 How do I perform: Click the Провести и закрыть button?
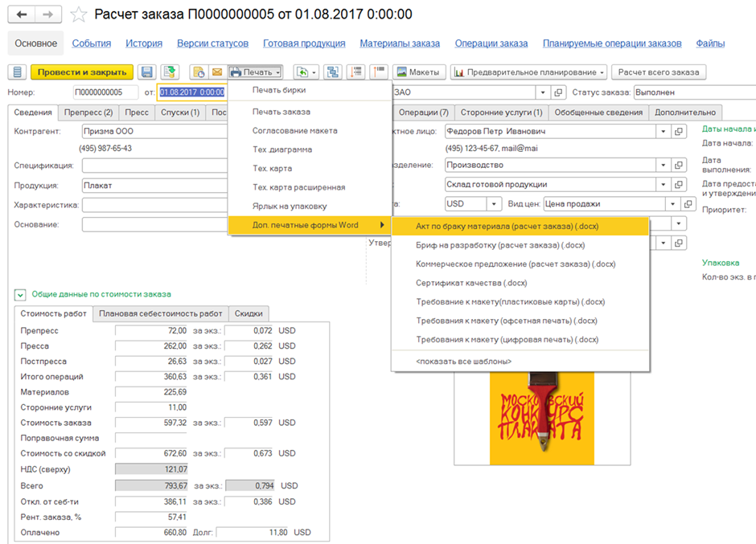click(x=81, y=72)
